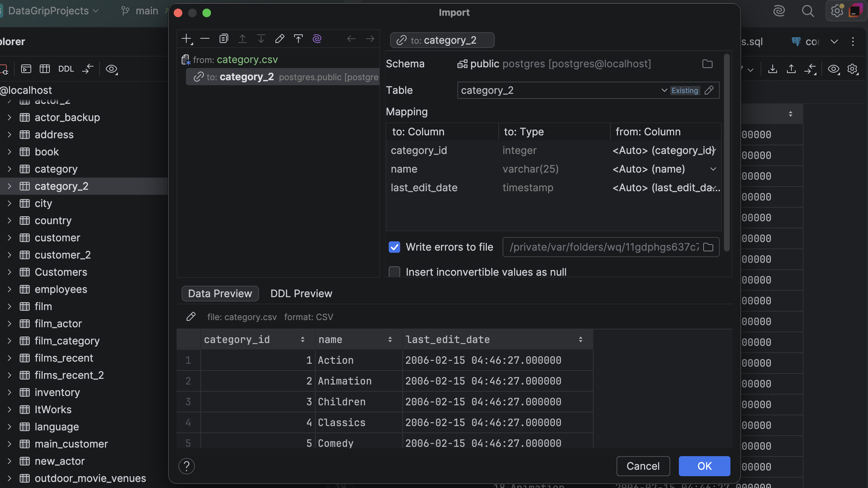This screenshot has width=868, height=488.
Task: Enable Insert inconvertible values as null
Action: pyautogui.click(x=394, y=272)
